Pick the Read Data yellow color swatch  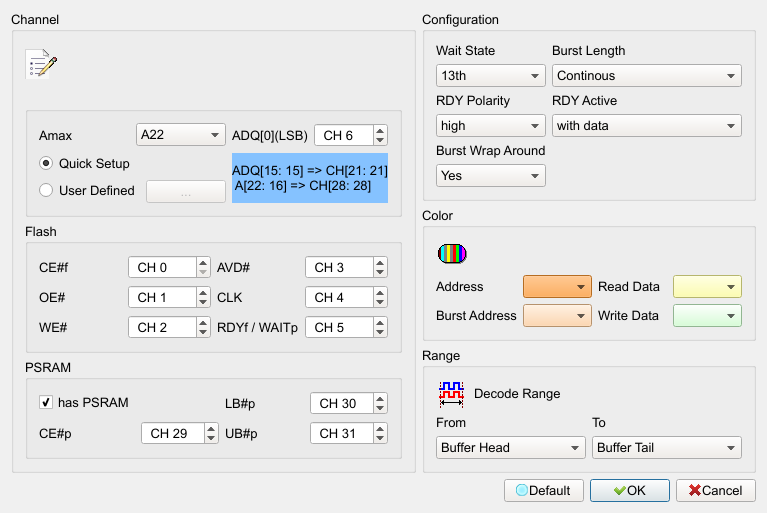tap(707, 287)
